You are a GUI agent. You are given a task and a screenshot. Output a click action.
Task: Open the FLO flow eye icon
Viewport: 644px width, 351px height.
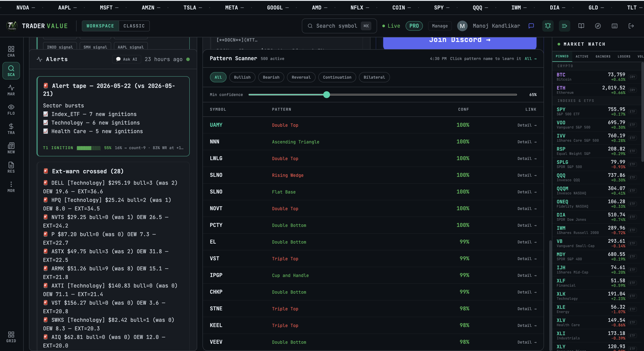point(11,109)
